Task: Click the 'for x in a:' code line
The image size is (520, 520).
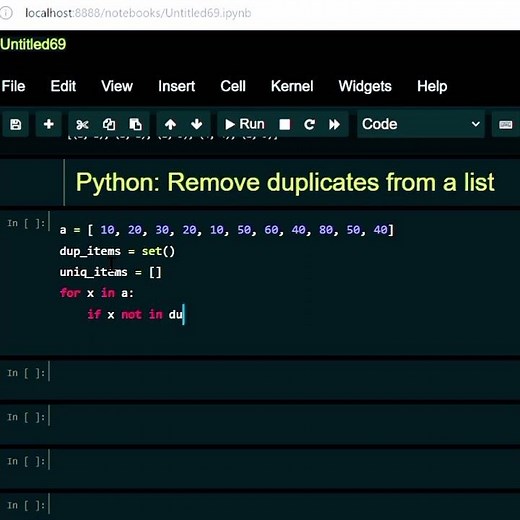Action: pyautogui.click(x=97, y=293)
